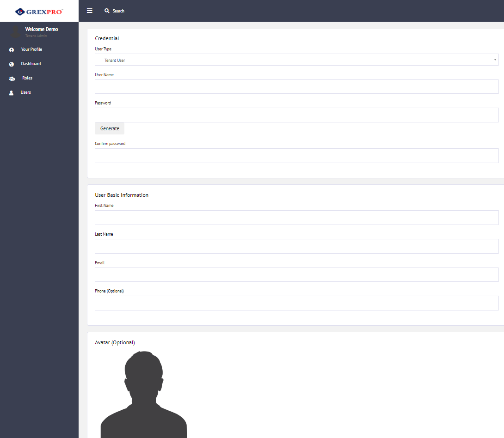Click the Email input field
The image size is (504, 438).
[296, 275]
